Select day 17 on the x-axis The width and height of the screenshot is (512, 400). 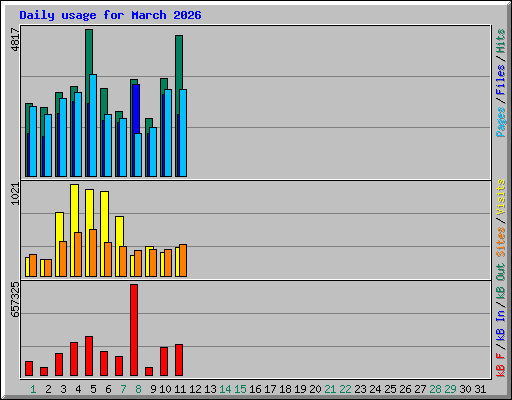pos(270,389)
